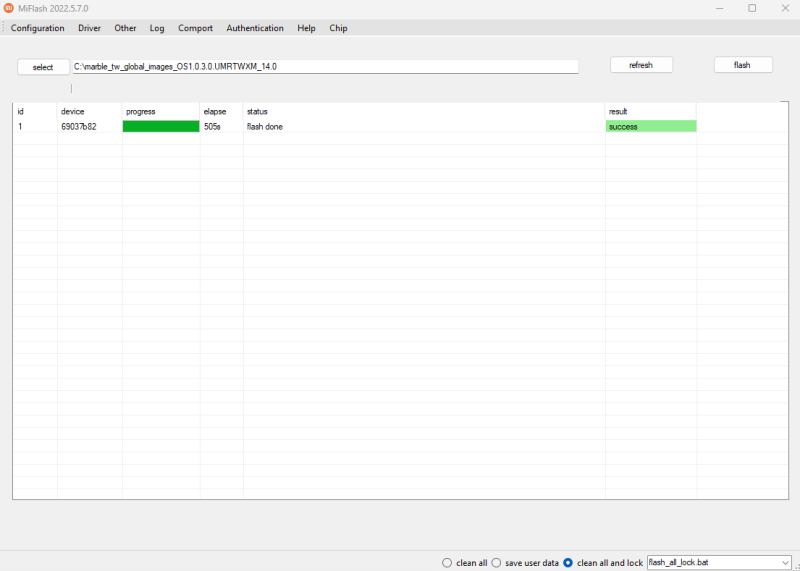Open the Log menu
The height and width of the screenshot is (571, 800).
tap(157, 28)
